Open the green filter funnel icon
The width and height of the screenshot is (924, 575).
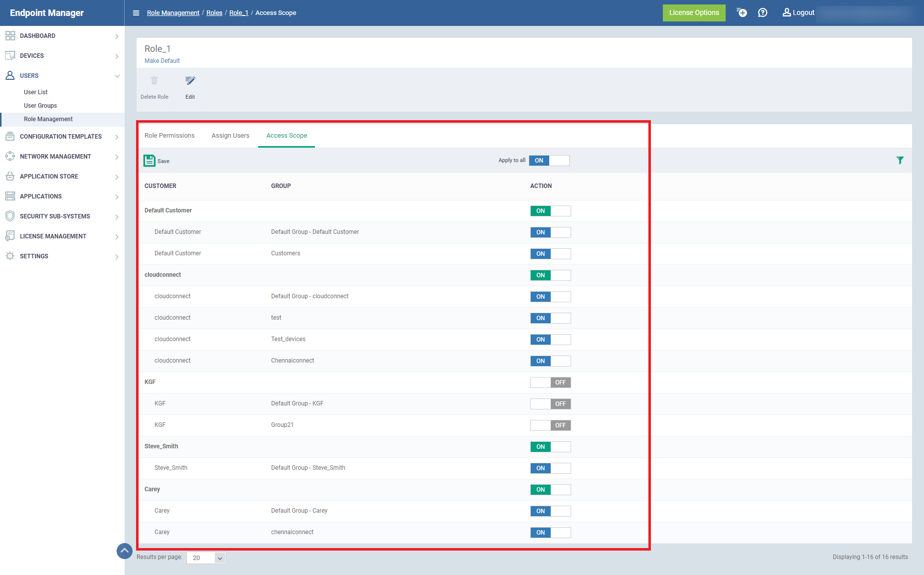pos(900,160)
